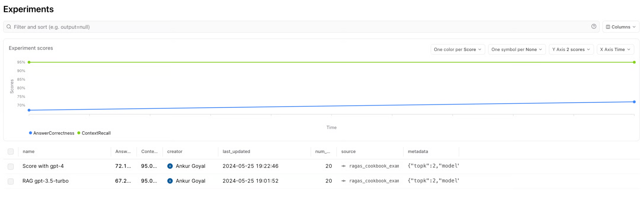The height and width of the screenshot is (198, 644).
Task: Toggle the select-all checkbox in table header
Action: pyautogui.click(x=11, y=151)
